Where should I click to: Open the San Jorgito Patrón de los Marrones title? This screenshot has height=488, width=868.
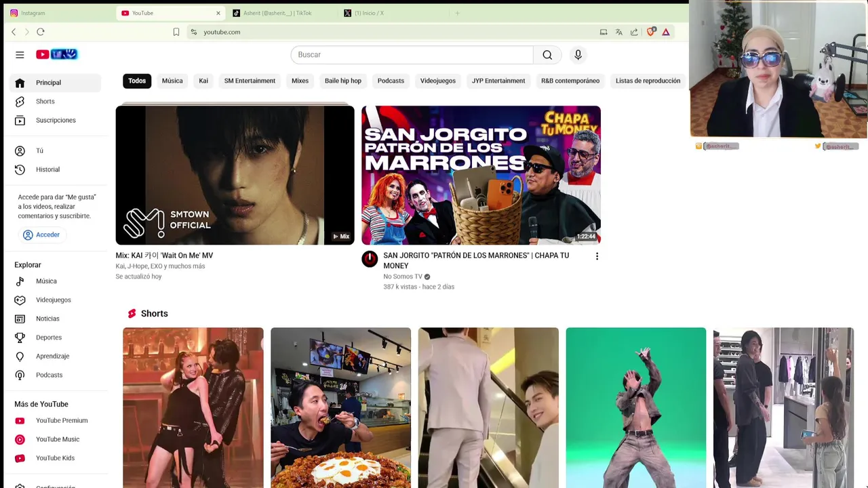pos(476,261)
